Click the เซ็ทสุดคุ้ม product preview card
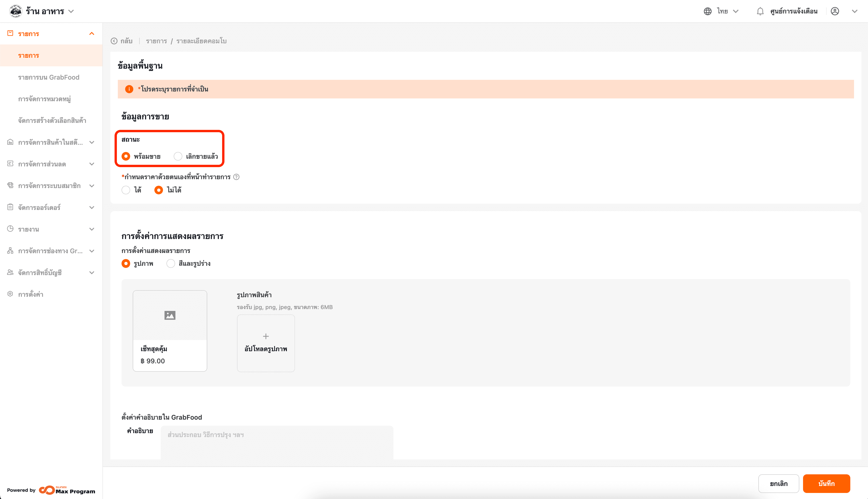 [170, 331]
